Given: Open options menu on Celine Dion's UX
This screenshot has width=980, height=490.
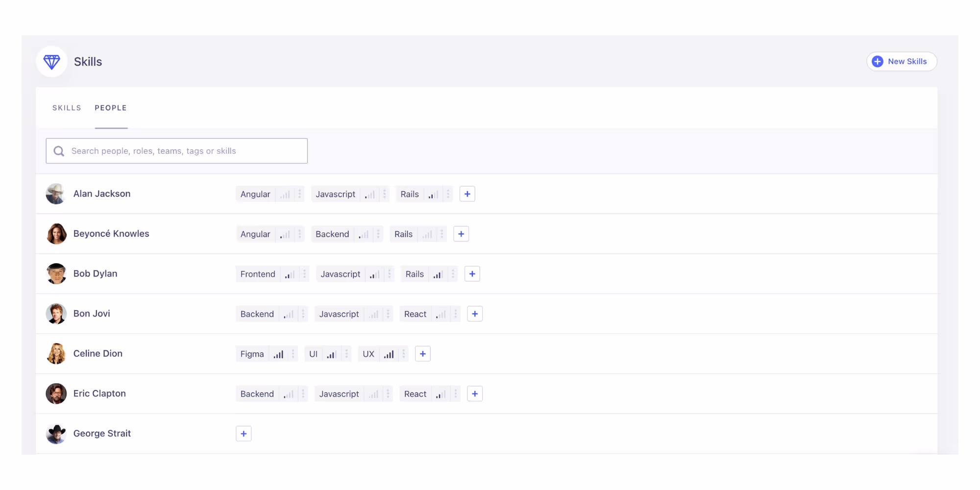Looking at the screenshot, I should (x=404, y=354).
